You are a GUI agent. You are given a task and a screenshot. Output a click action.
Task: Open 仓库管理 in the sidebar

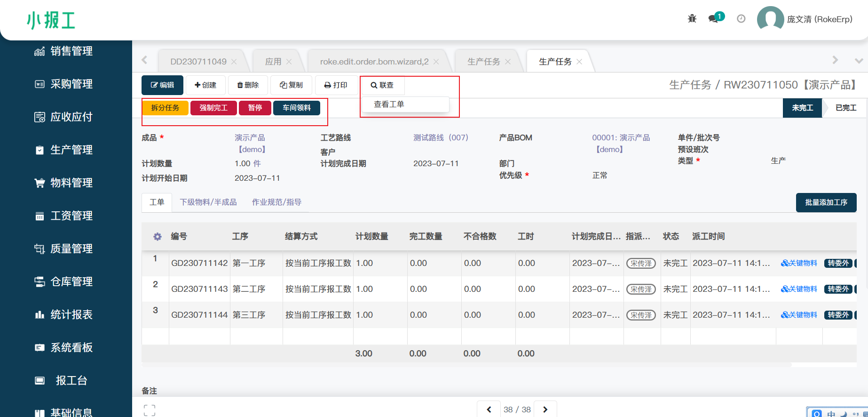tap(71, 281)
